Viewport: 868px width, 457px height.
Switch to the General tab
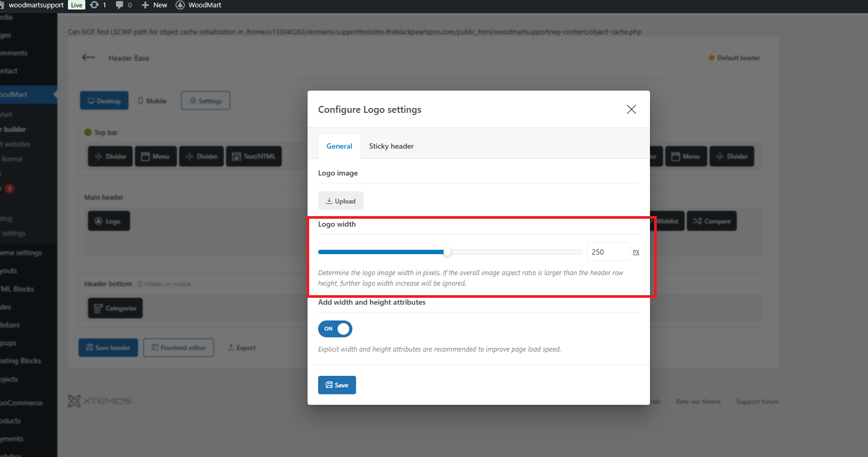point(339,146)
